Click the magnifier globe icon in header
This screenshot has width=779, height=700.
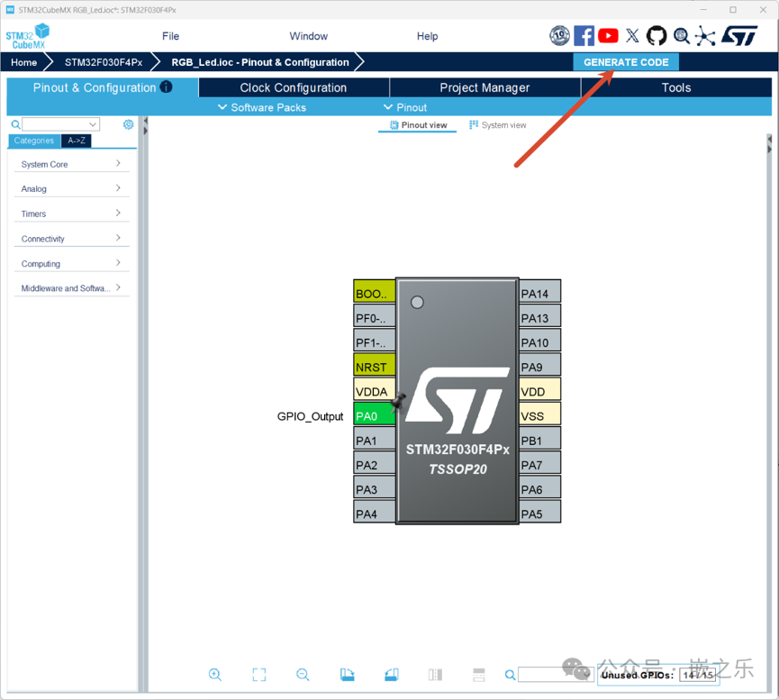click(681, 36)
